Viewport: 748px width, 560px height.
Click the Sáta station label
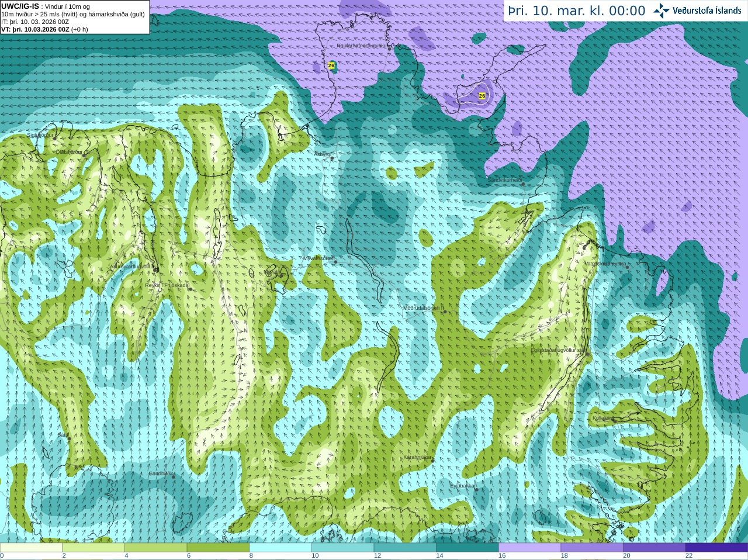click(x=62, y=435)
